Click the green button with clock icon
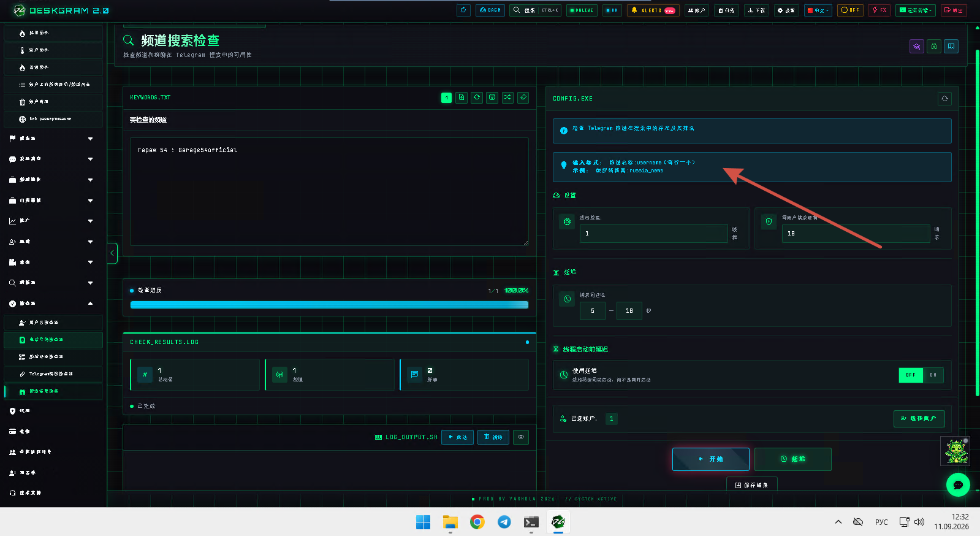This screenshot has width=980, height=536. click(x=793, y=459)
